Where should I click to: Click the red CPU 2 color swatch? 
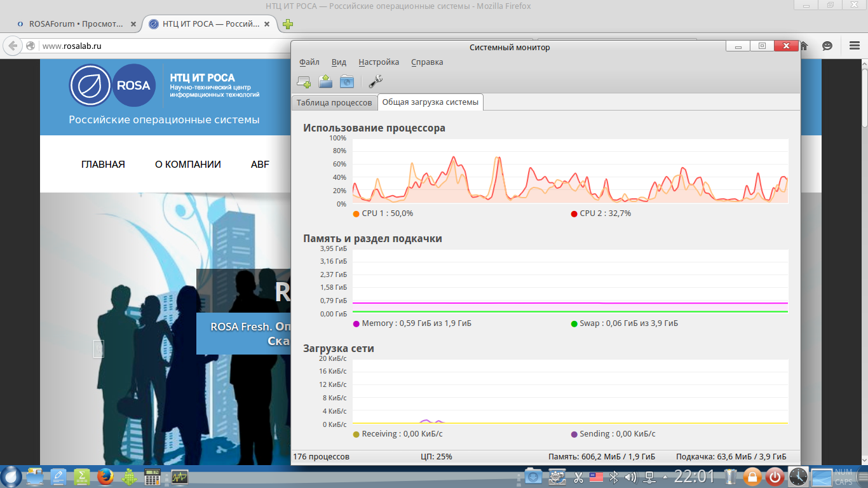[574, 213]
